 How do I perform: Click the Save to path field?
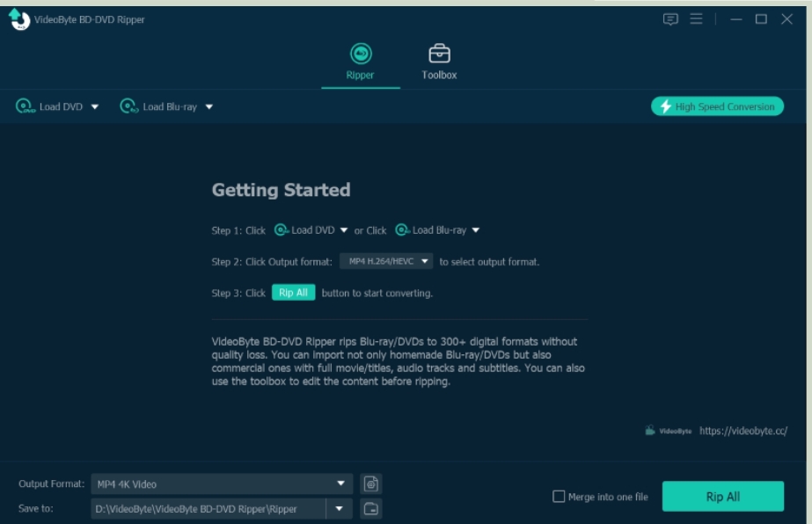pyautogui.click(x=208, y=508)
